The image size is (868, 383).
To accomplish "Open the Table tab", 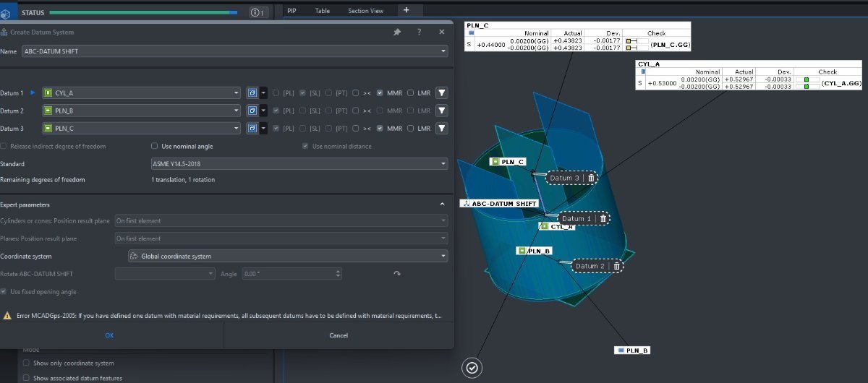I will coord(322,11).
